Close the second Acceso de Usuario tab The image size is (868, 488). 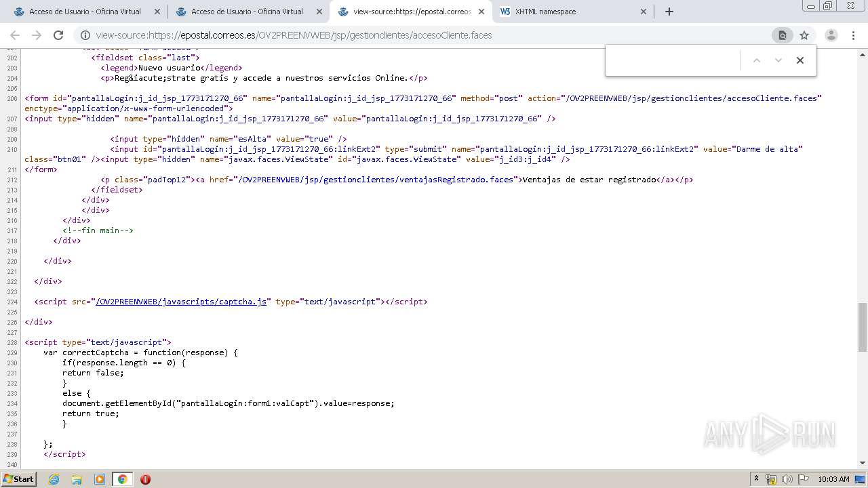click(x=319, y=12)
